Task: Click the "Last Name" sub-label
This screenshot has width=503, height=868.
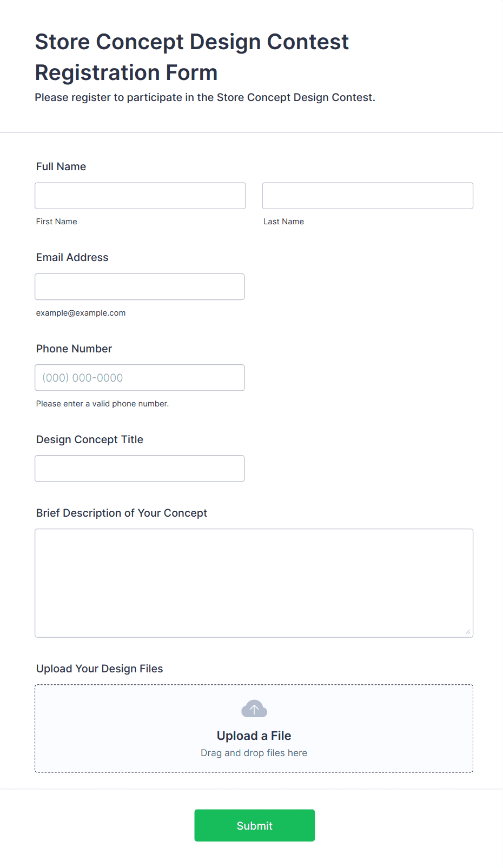Action: 283,222
